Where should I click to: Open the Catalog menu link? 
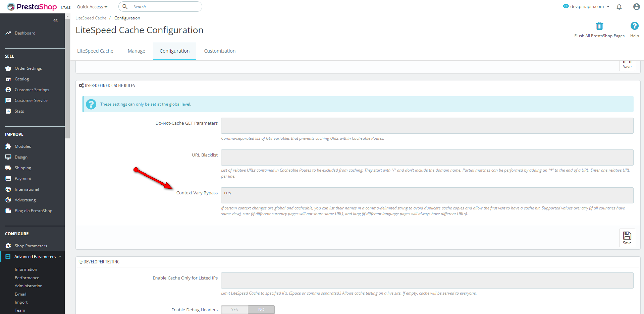22,79
